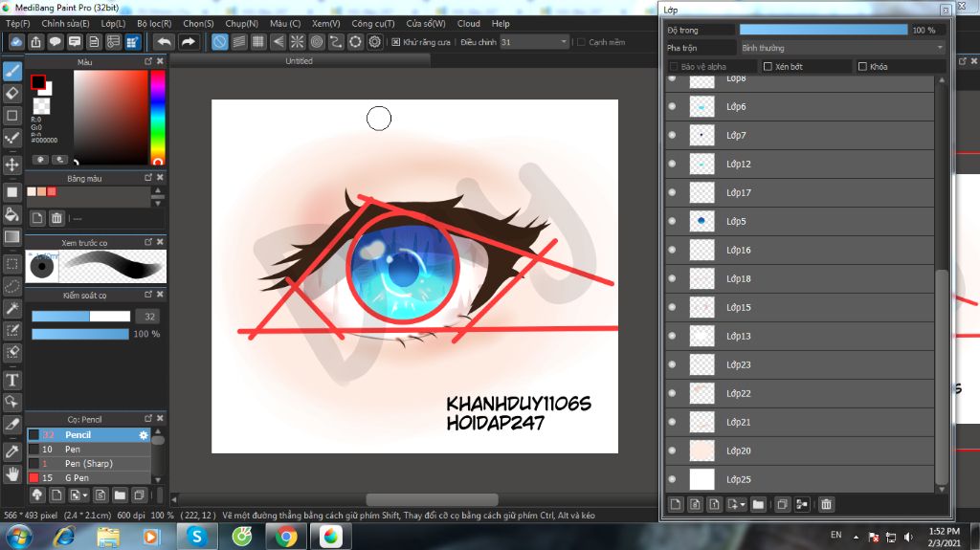Turn off snap with the circle-slash icon
980x550 pixels.
tap(219, 42)
